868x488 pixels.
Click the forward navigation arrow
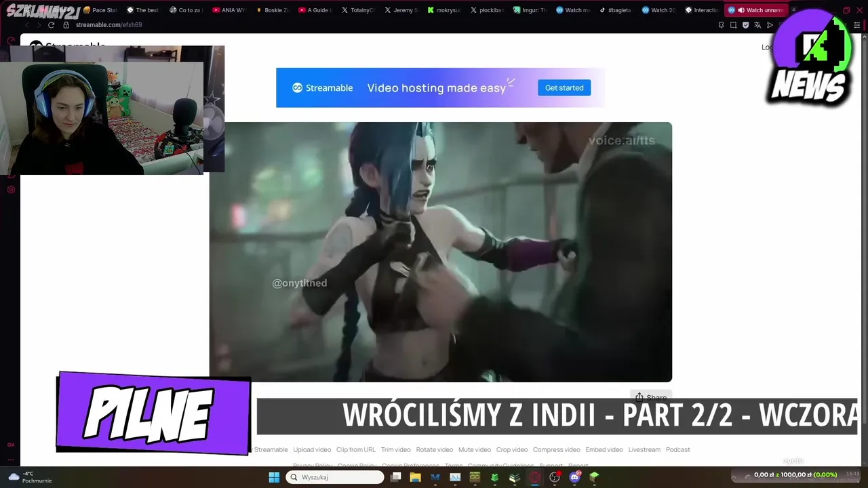[39, 25]
